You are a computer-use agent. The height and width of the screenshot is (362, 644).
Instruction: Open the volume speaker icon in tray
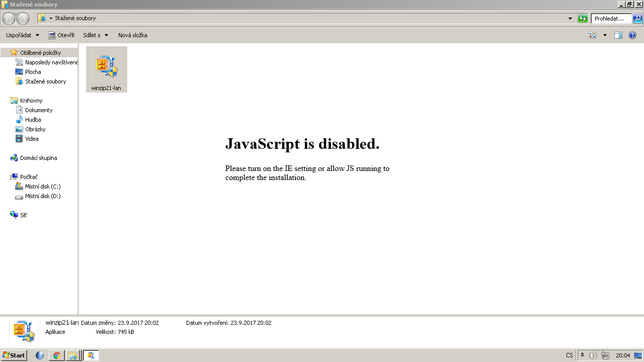tap(593, 355)
